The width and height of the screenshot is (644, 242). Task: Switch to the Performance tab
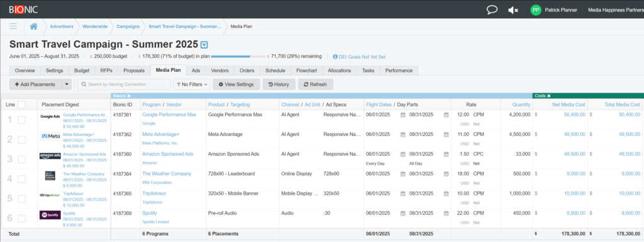[399, 71]
